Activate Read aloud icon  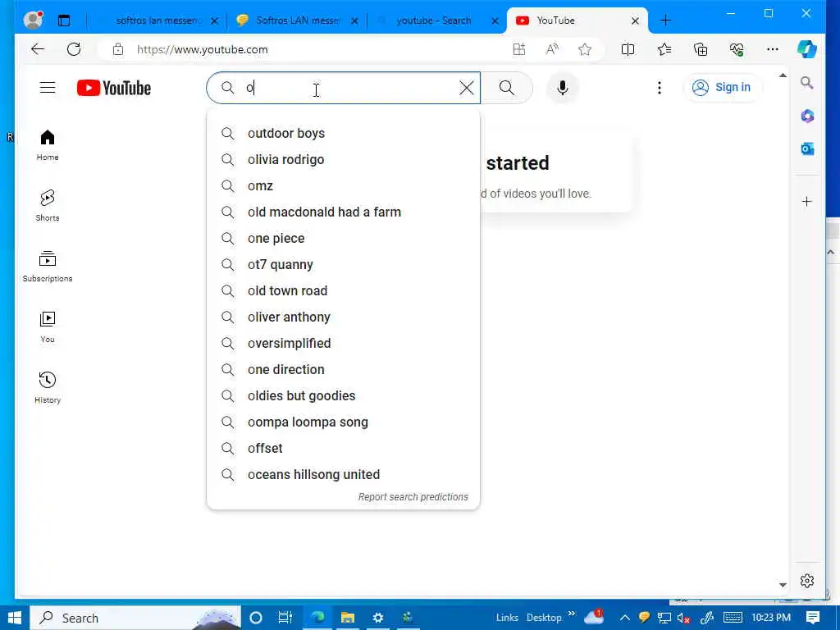point(552,49)
